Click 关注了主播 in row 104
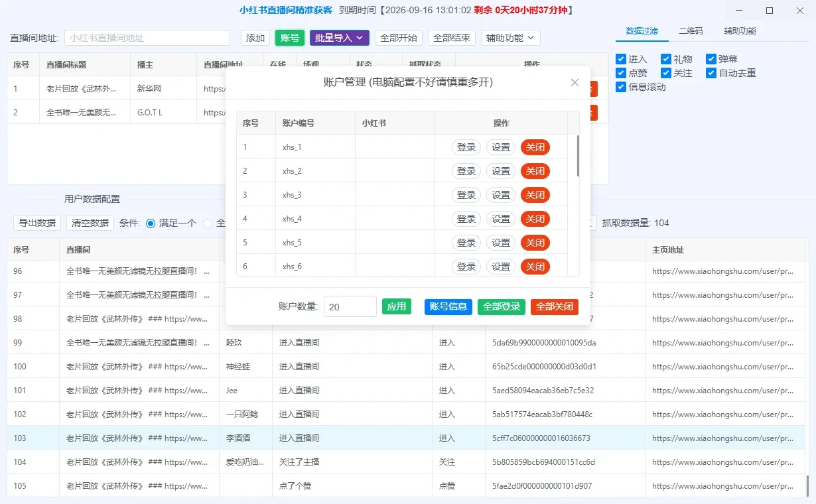Image resolution: width=816 pixels, height=504 pixels. coord(299,462)
